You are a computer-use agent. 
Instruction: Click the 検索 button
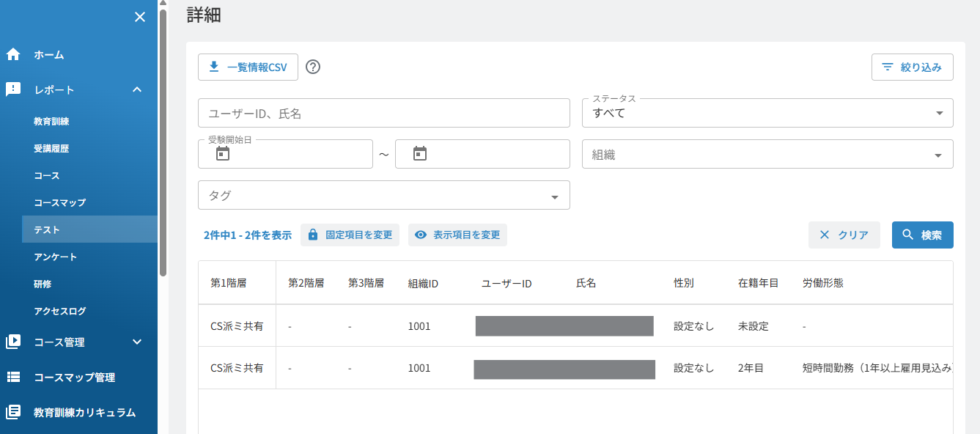pyautogui.click(x=922, y=235)
